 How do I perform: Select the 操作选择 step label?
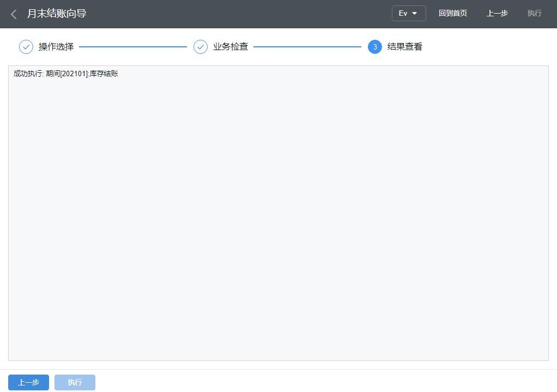(56, 47)
